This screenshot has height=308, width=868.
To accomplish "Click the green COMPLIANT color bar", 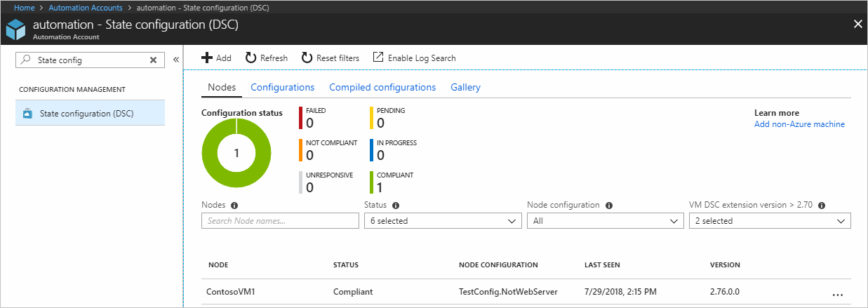I will click(372, 182).
